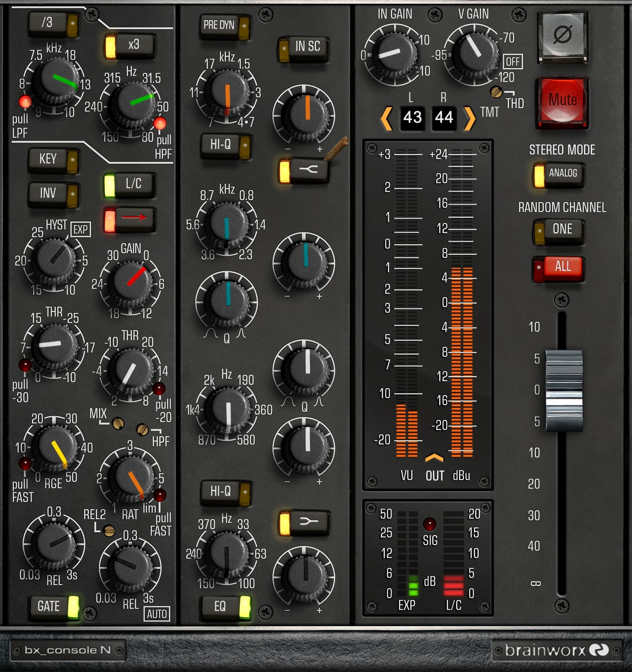Click the HYST hysteresis knob
The image size is (632, 672).
click(55, 259)
